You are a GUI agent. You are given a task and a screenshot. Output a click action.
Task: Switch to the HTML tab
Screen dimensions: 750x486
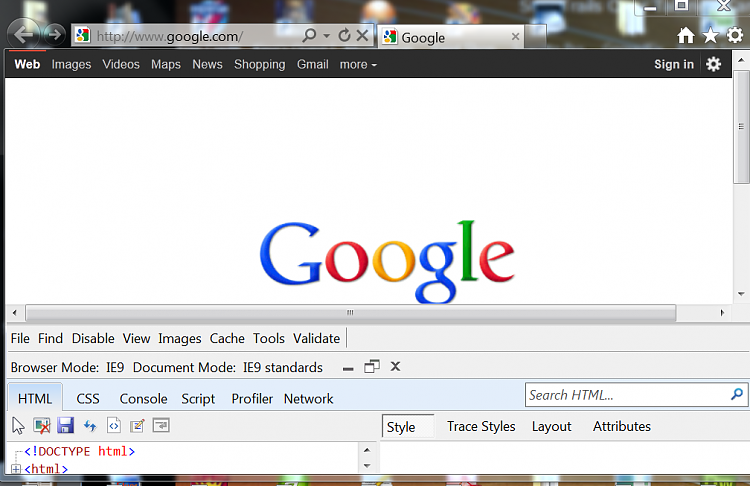pos(35,398)
